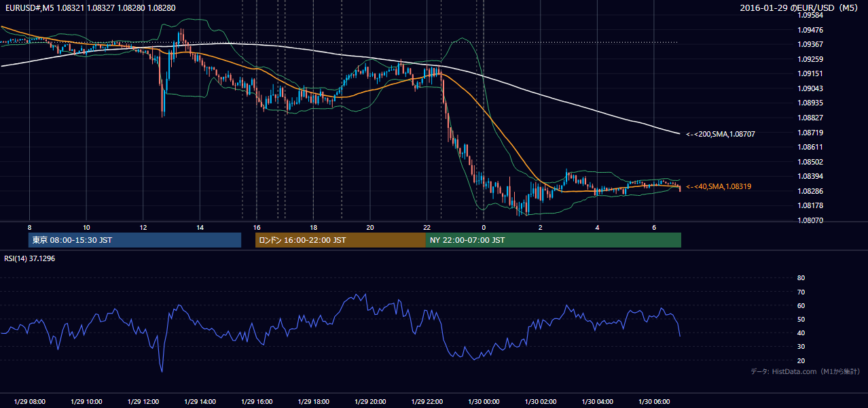
Task: Click price axis label 1.09151
Action: [810, 73]
